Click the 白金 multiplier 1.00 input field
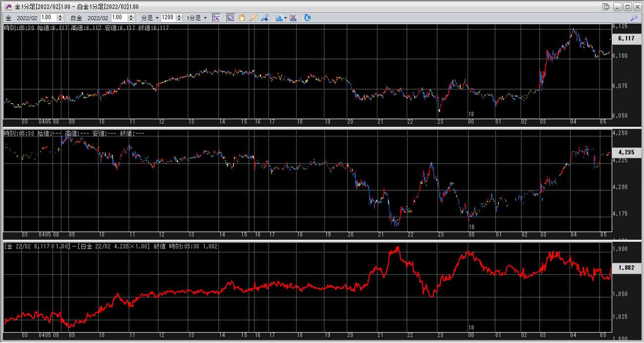Viewport: 644px width, 343px height. [x=119, y=18]
